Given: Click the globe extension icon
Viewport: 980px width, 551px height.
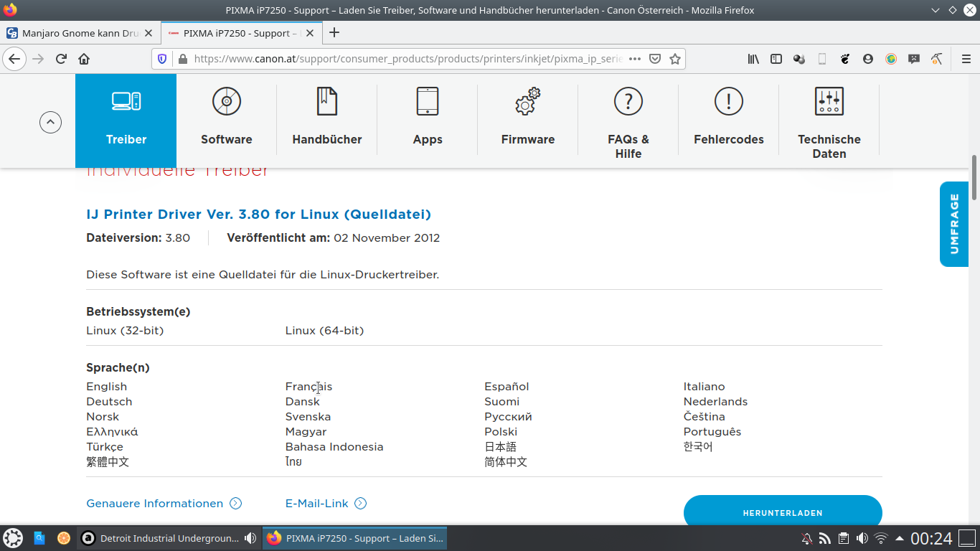Looking at the screenshot, I should click(x=891, y=59).
